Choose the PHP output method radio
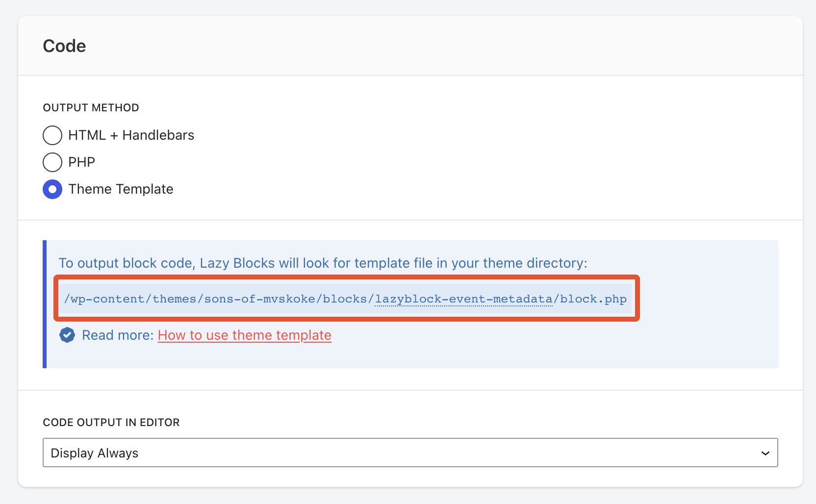This screenshot has width=816, height=504. pyautogui.click(x=52, y=162)
